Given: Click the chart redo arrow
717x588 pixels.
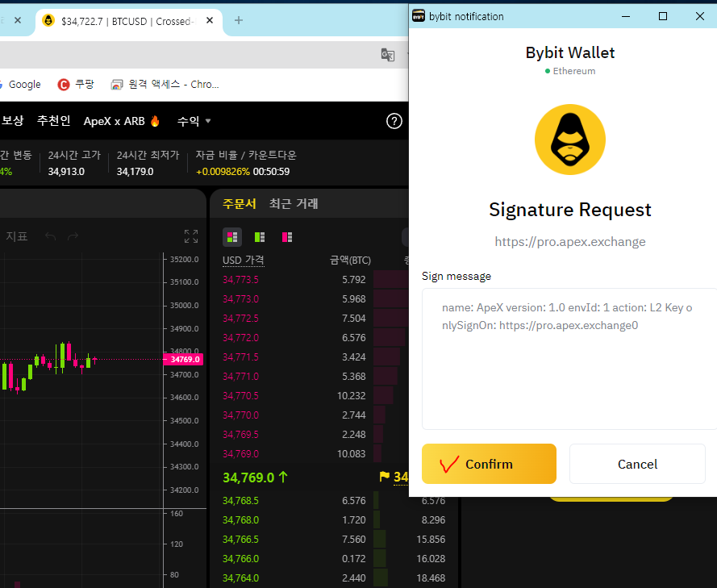Looking at the screenshot, I should pos(73,236).
